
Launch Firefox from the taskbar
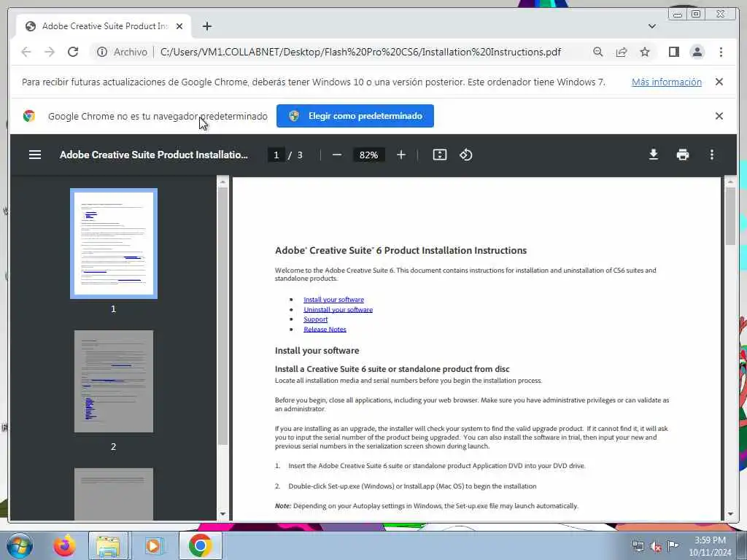coord(64,545)
